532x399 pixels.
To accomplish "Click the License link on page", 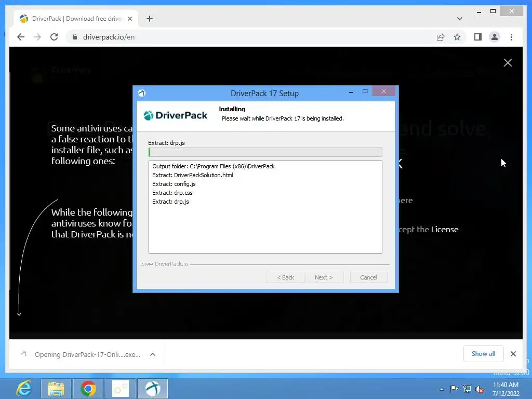I will [x=445, y=229].
